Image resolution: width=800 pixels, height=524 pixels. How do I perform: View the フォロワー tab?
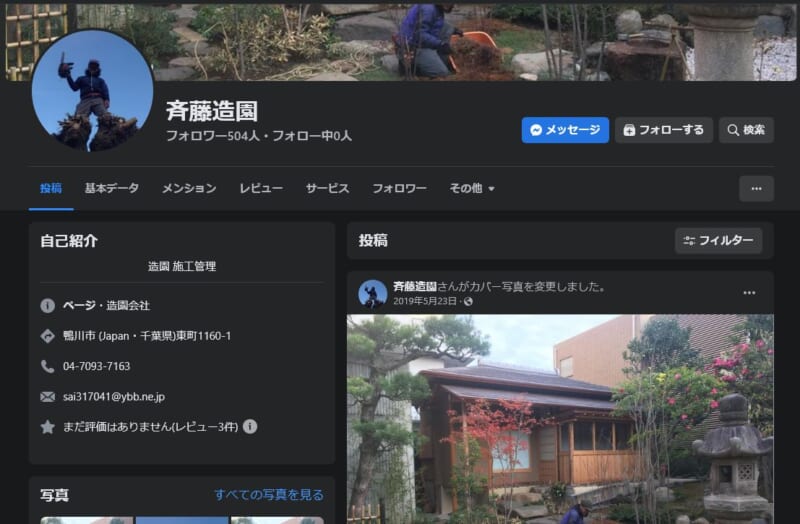pos(399,188)
